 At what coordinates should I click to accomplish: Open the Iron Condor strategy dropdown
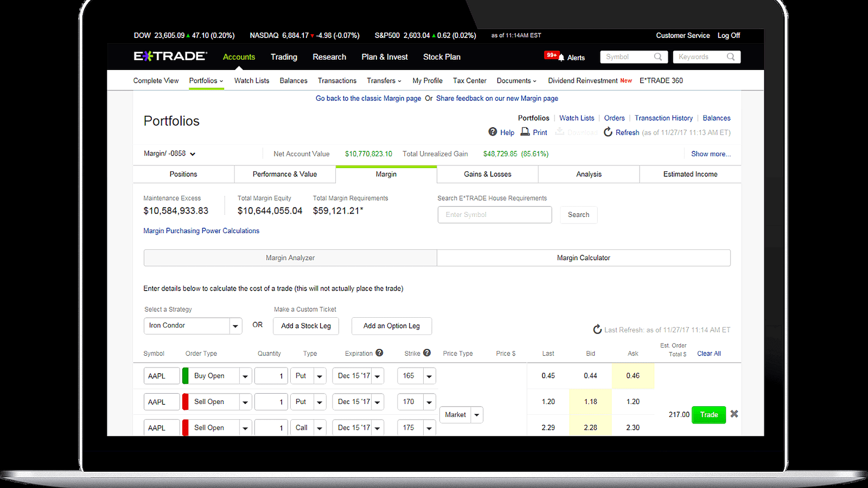[193, 326]
